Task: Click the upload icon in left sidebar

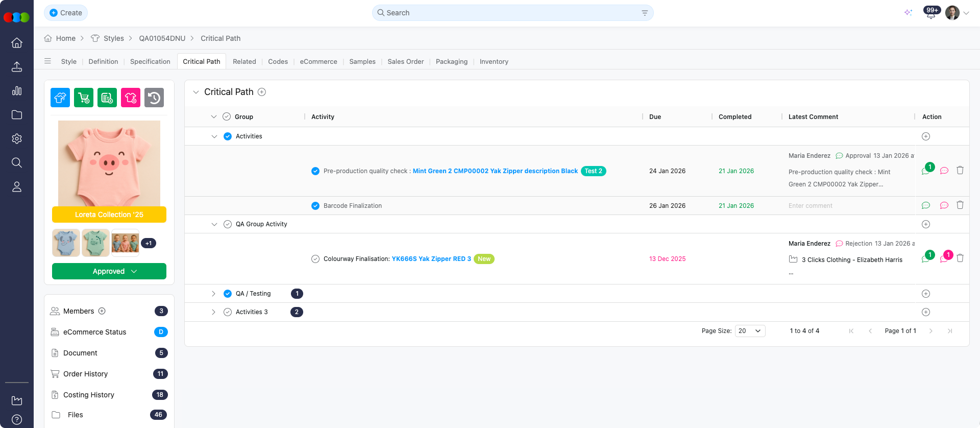Action: coord(17,67)
